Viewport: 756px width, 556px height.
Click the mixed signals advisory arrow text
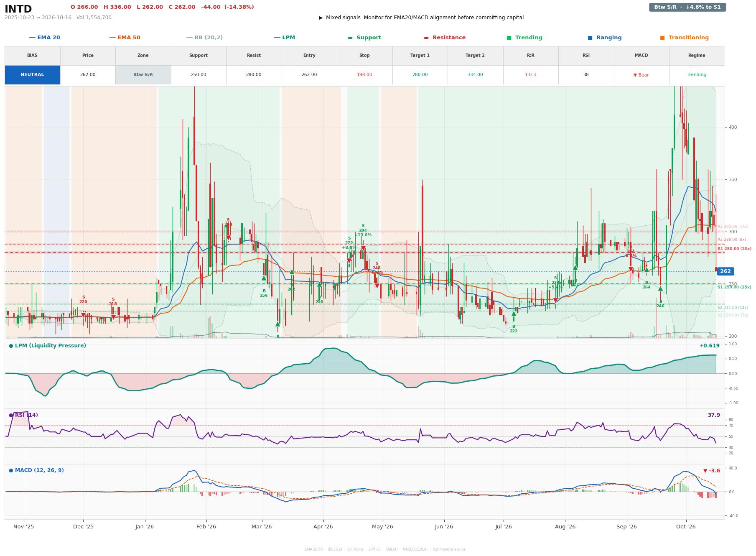pyautogui.click(x=422, y=18)
